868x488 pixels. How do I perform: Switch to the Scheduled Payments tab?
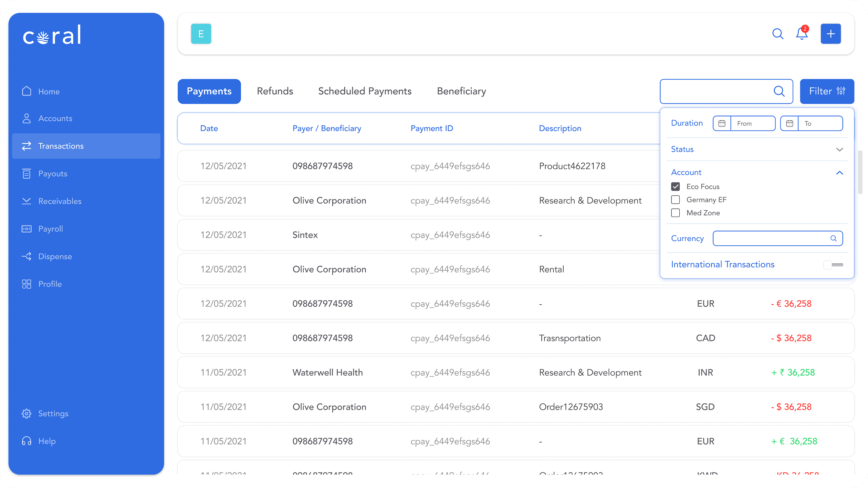coord(365,91)
